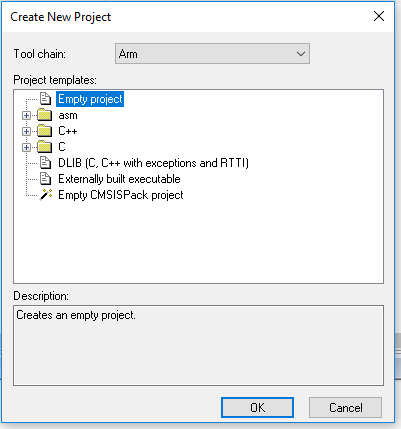Expand the C++ folder plus box
This screenshot has width=401, height=429.
pos(26,131)
